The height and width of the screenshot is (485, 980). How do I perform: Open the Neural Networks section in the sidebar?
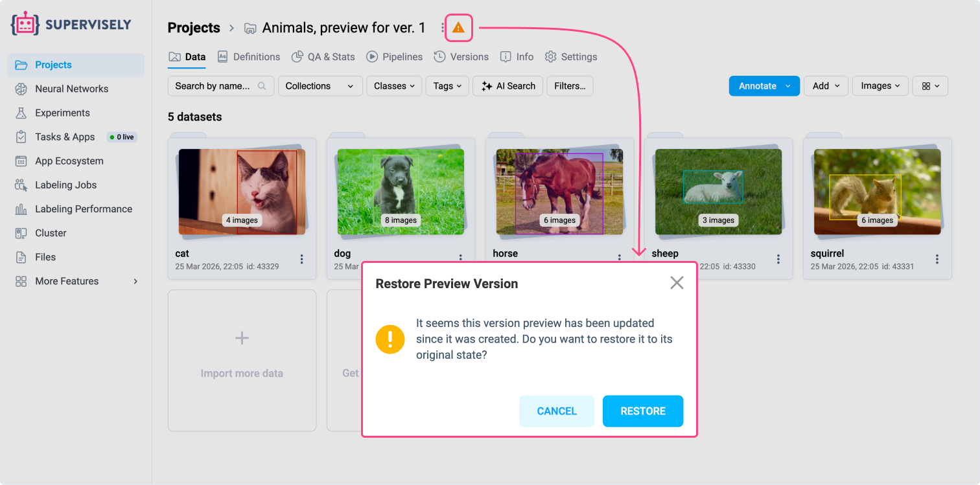coord(71,89)
